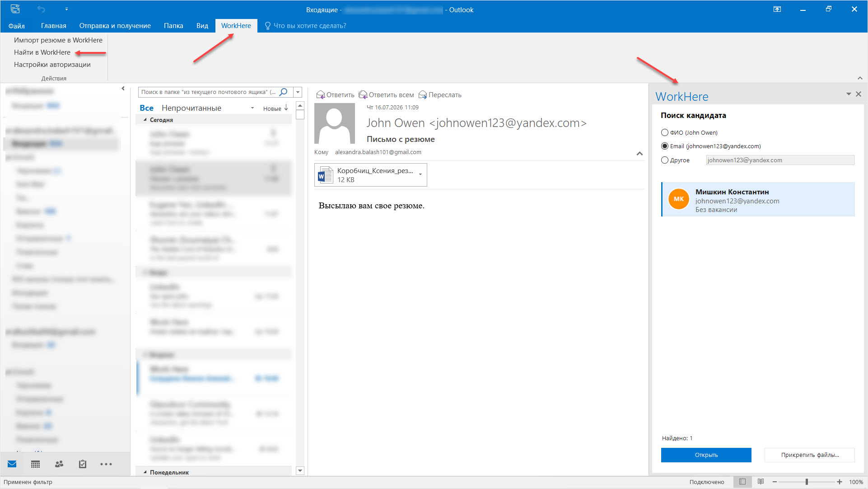Screen dimensions: 868x489
Task: Click the MK candidate avatar
Action: 678,199
